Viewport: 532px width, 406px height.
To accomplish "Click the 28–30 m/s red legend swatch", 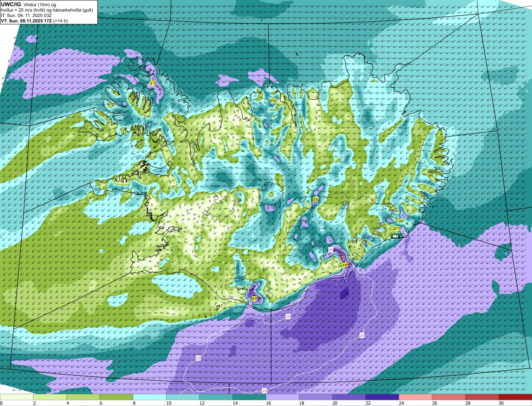I will coord(483,397).
